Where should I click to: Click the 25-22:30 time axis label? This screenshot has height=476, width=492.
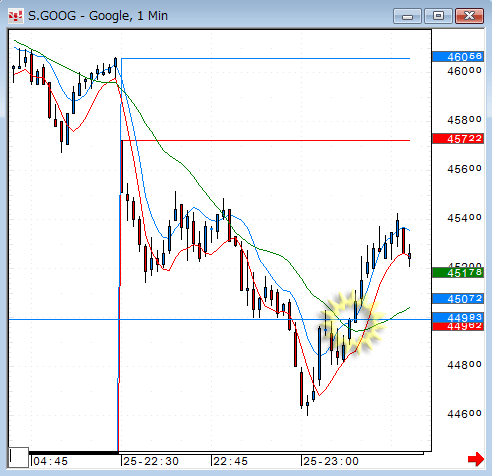pyautogui.click(x=151, y=461)
